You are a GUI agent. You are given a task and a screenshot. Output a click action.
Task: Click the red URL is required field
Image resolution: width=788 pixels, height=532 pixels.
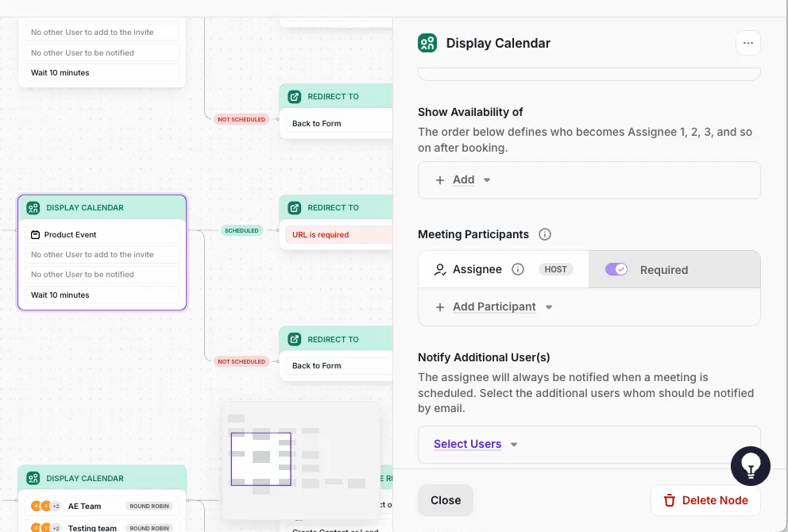[x=338, y=235]
